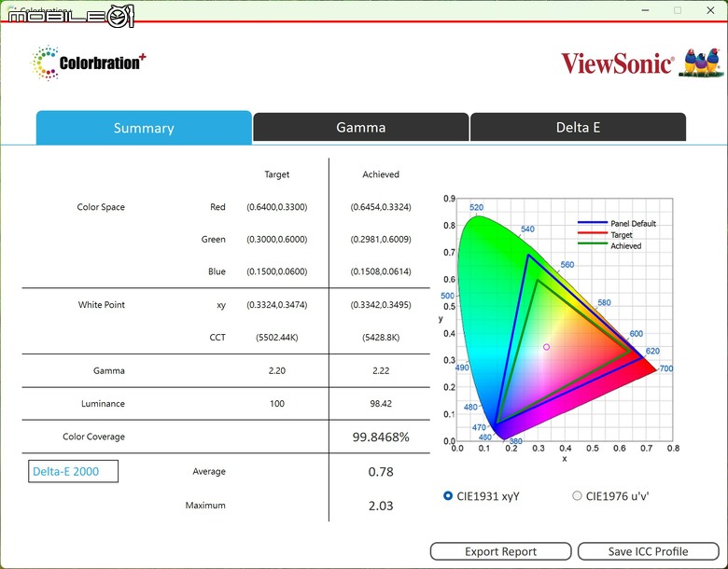Image resolution: width=728 pixels, height=569 pixels.
Task: Minimize the Colorbration+ window
Action: pyautogui.click(x=645, y=10)
